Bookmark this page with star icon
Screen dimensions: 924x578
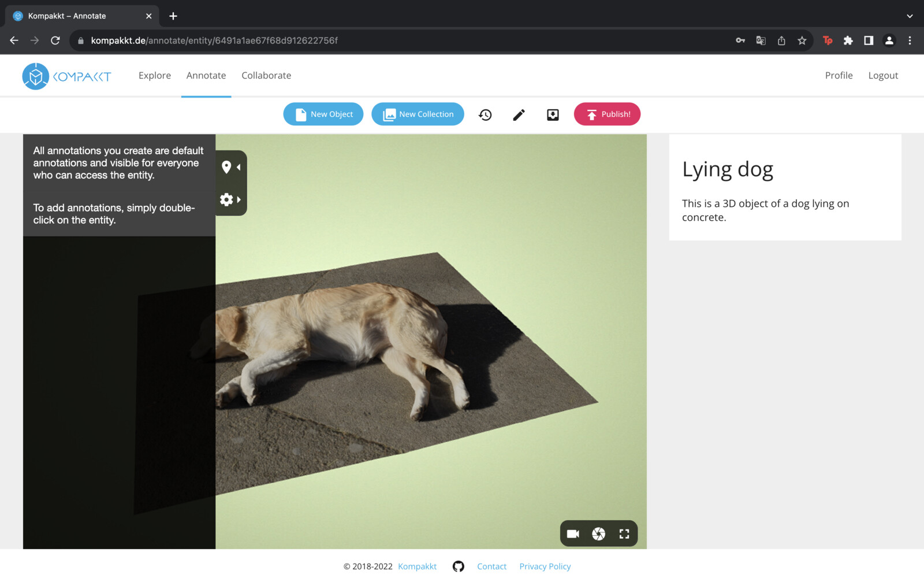(x=802, y=40)
